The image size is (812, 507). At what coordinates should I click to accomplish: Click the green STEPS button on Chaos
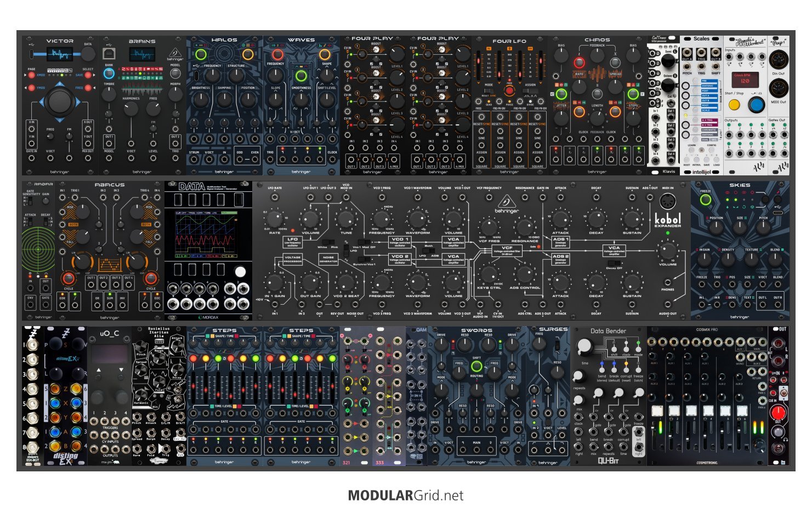[x=633, y=94]
